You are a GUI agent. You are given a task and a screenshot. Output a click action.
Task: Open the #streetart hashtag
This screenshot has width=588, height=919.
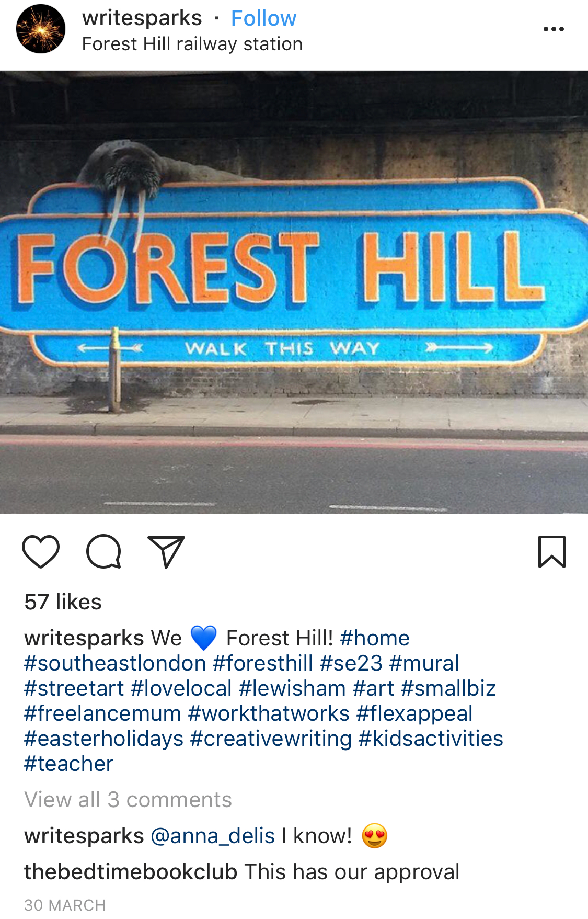(x=74, y=688)
